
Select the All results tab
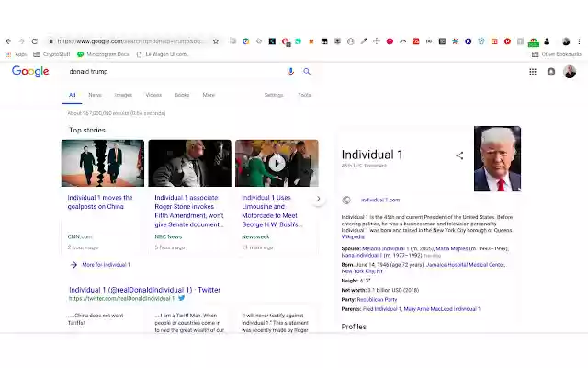tap(73, 95)
